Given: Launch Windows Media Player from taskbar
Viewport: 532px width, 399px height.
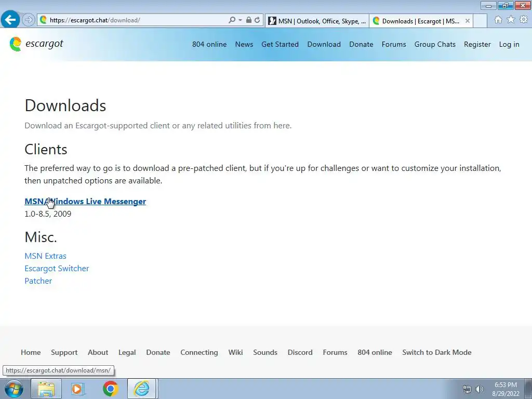Looking at the screenshot, I should [x=78, y=389].
